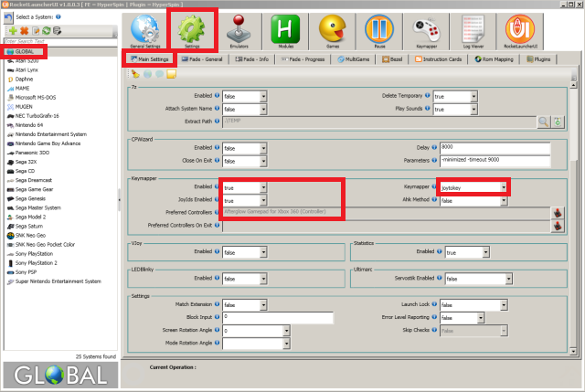Switch to the Fade - General tab

point(202,59)
